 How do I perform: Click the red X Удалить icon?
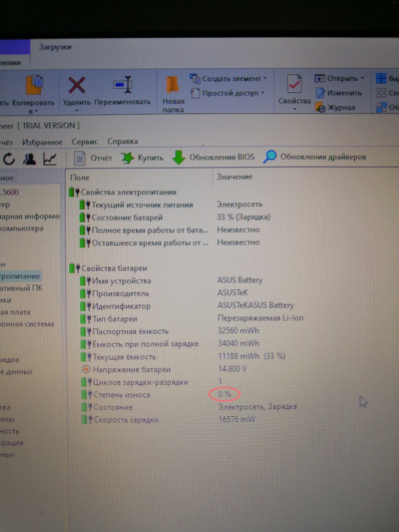tap(77, 85)
